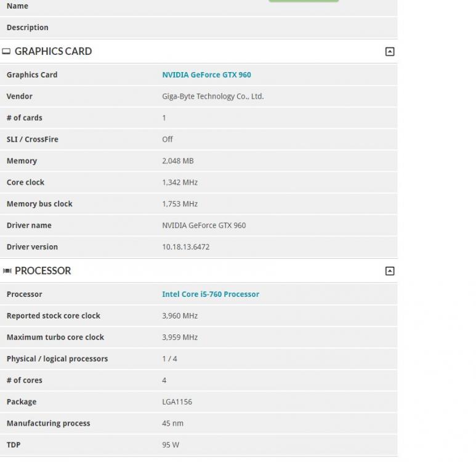Click the Driver name row's value text
Viewport: 476px width, 462px height.
203,225
